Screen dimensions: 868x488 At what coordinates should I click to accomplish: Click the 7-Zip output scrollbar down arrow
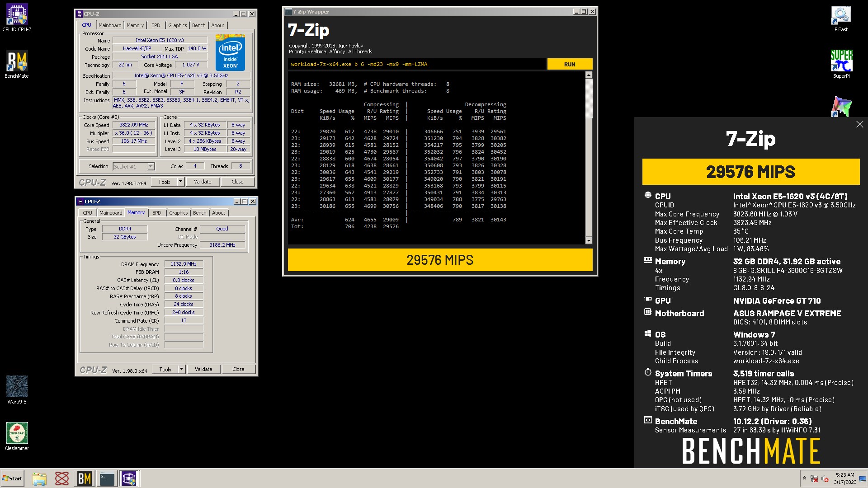(589, 240)
